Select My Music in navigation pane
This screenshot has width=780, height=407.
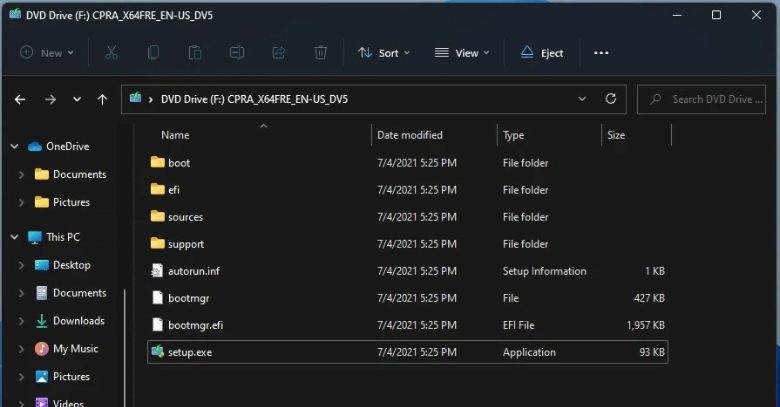pos(75,349)
